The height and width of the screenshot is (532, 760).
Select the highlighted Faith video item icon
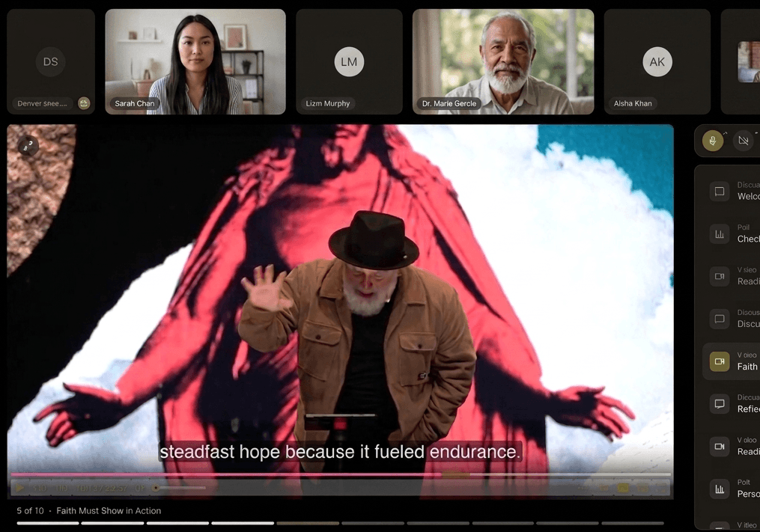tap(720, 361)
